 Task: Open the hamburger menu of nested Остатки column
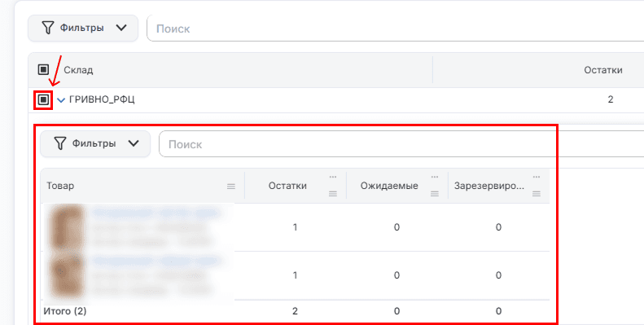(x=333, y=194)
